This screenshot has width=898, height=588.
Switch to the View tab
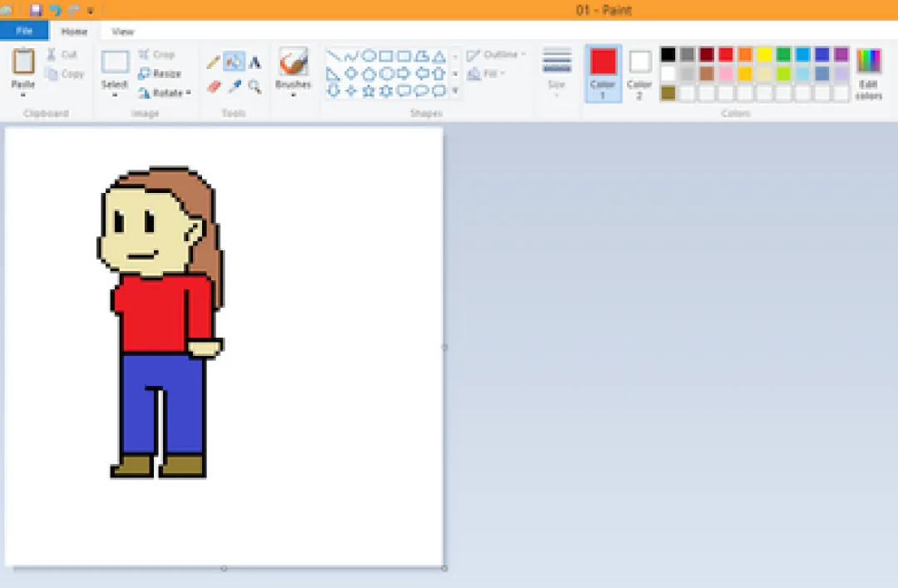click(122, 32)
